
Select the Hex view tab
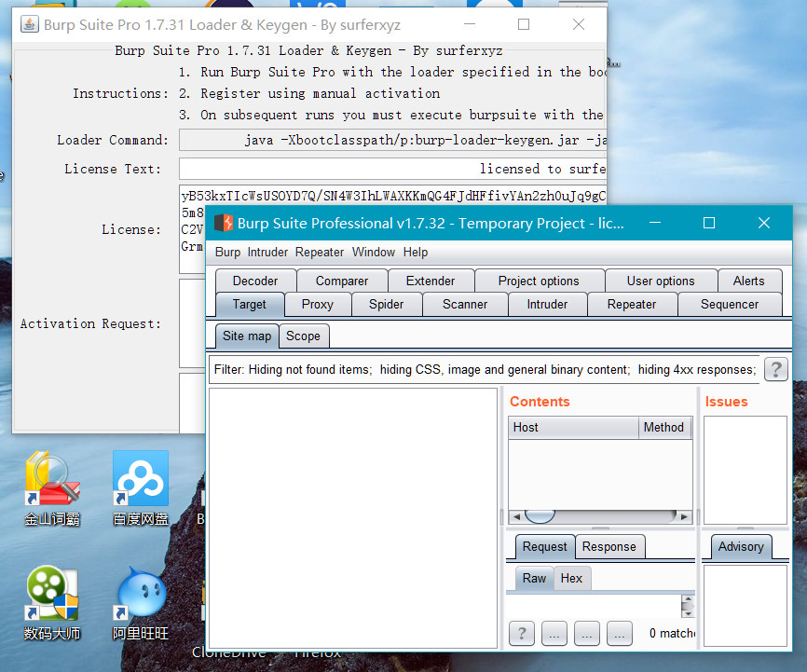571,578
